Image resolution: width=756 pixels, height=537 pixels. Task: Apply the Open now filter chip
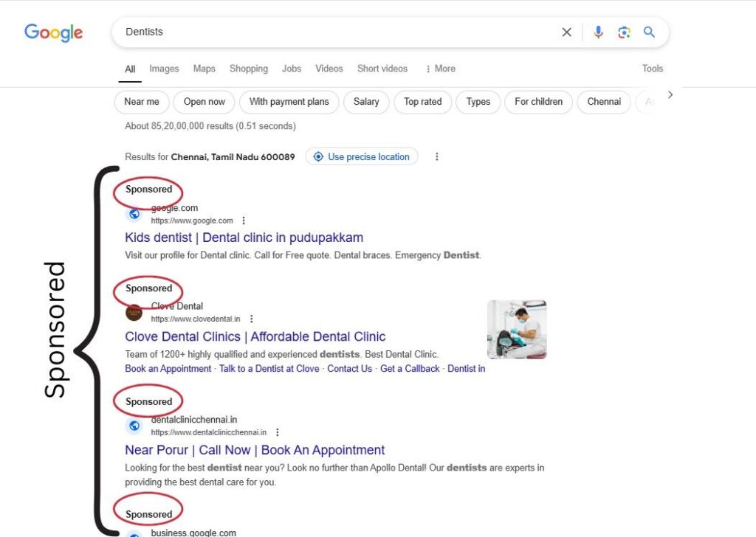204,102
